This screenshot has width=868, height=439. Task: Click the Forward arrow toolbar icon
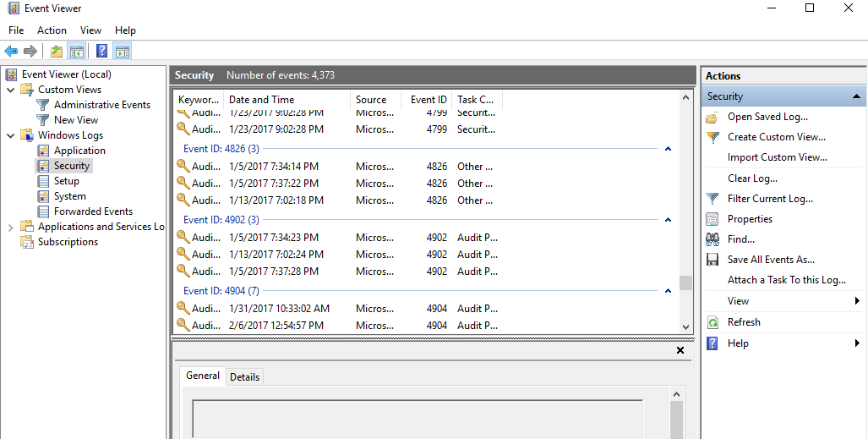click(30, 51)
